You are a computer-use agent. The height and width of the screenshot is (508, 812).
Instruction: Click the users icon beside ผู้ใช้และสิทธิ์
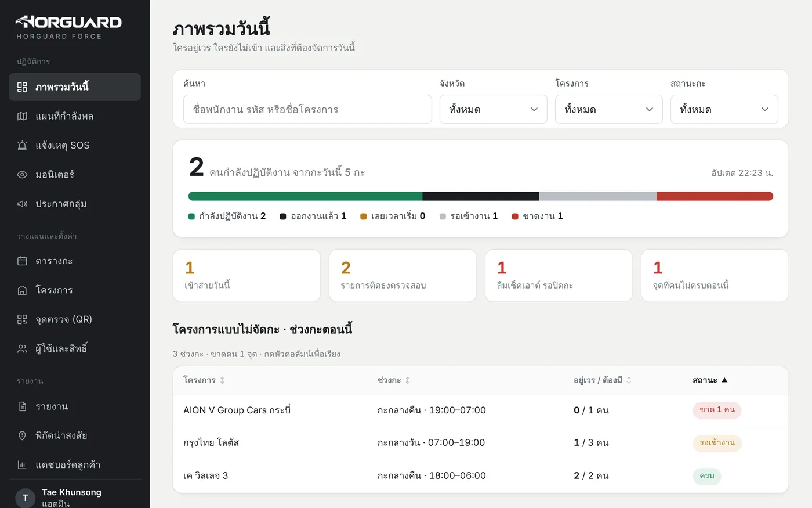[22, 348]
